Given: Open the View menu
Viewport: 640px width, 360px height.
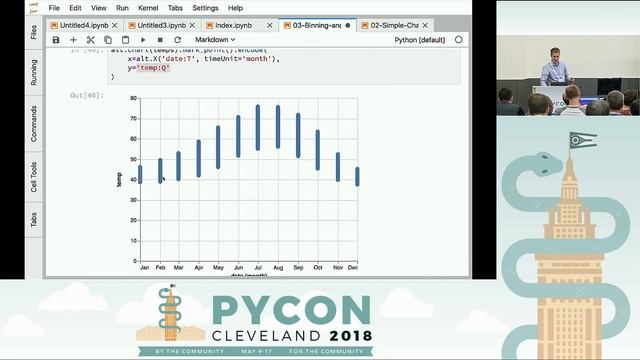Looking at the screenshot, I should pos(98,8).
